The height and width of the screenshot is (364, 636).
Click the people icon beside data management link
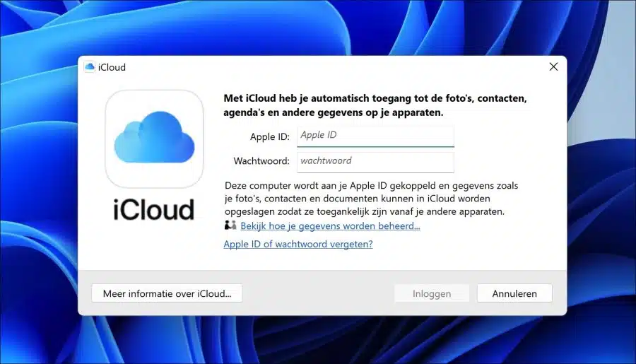coord(230,225)
